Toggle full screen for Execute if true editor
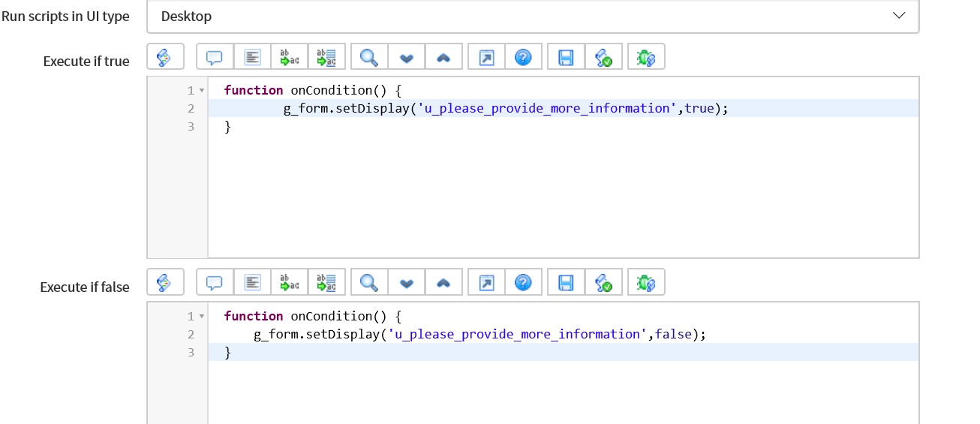Screen dimensions: 980x424 click(486, 57)
